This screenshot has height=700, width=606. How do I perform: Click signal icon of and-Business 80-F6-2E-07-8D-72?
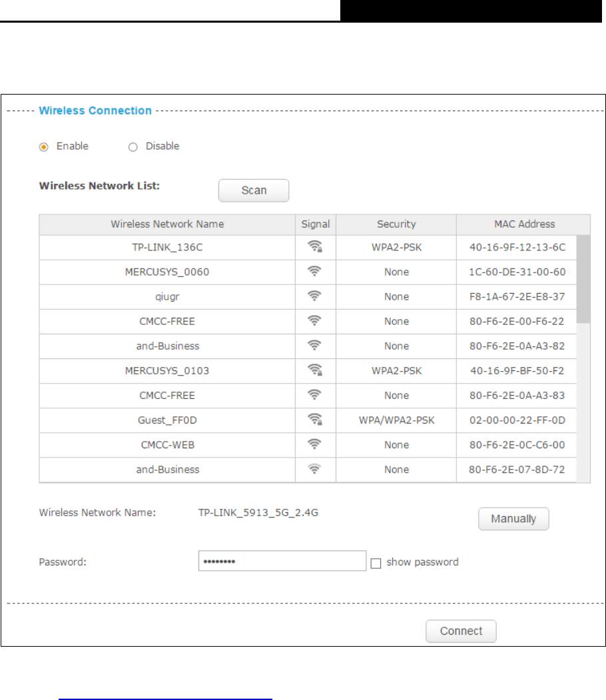coord(314,469)
